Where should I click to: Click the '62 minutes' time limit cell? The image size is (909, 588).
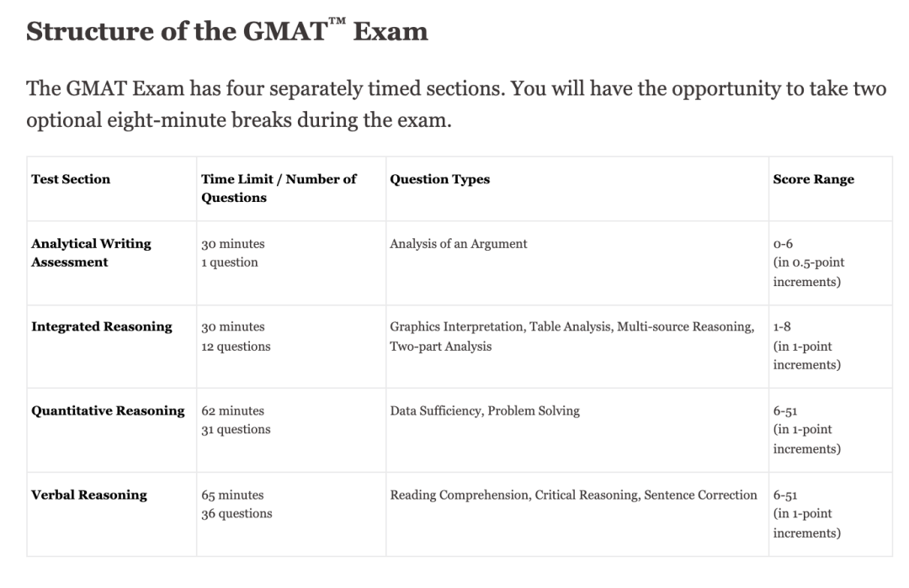pyautogui.click(x=232, y=411)
